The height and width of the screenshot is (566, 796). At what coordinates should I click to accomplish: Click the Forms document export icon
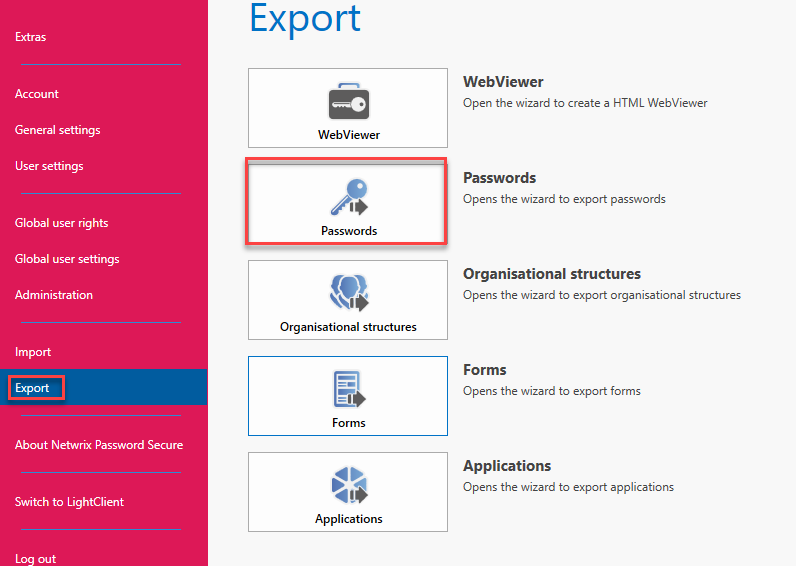(x=349, y=389)
